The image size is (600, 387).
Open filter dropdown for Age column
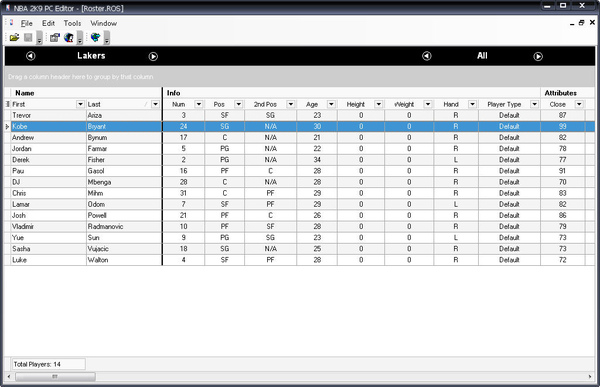coord(331,104)
